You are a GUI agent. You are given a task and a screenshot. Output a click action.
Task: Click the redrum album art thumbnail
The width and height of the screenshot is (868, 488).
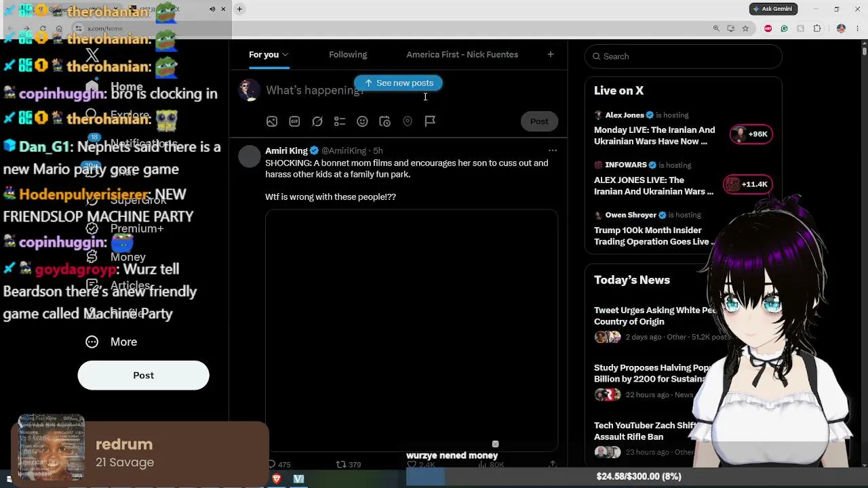point(51,448)
